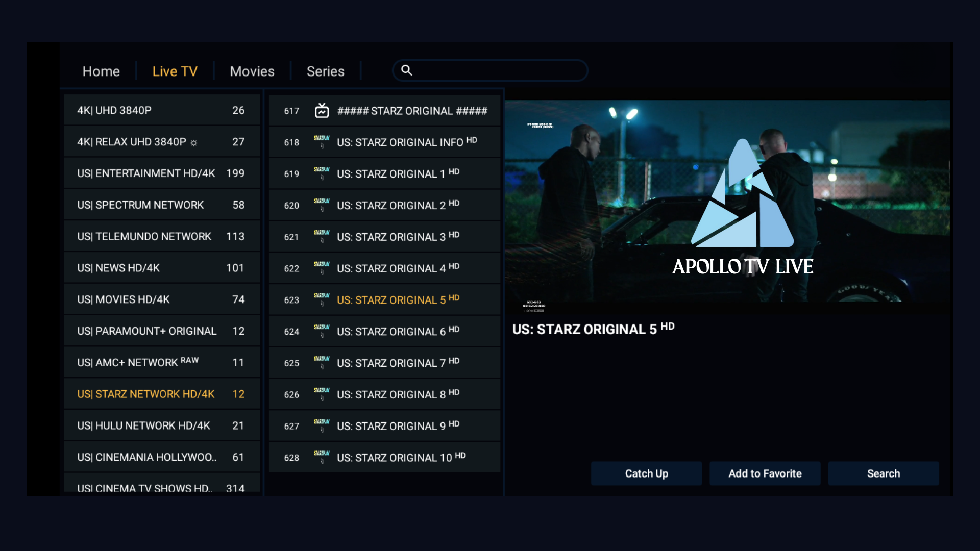Image resolution: width=980 pixels, height=551 pixels.
Task: Click the TV icon beside channel 617
Action: tap(321, 110)
